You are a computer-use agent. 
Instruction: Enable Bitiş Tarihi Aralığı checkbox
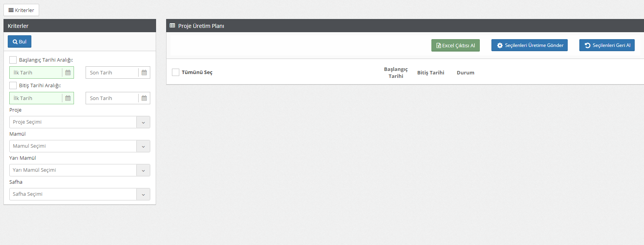13,86
